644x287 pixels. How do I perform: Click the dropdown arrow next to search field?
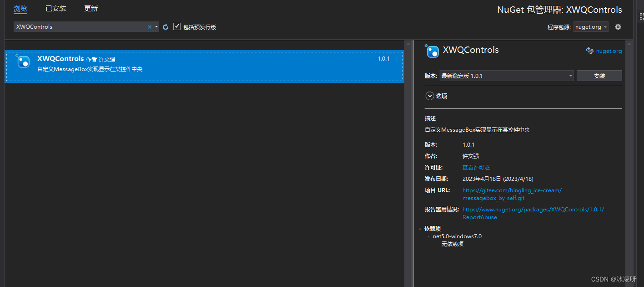pyautogui.click(x=156, y=26)
